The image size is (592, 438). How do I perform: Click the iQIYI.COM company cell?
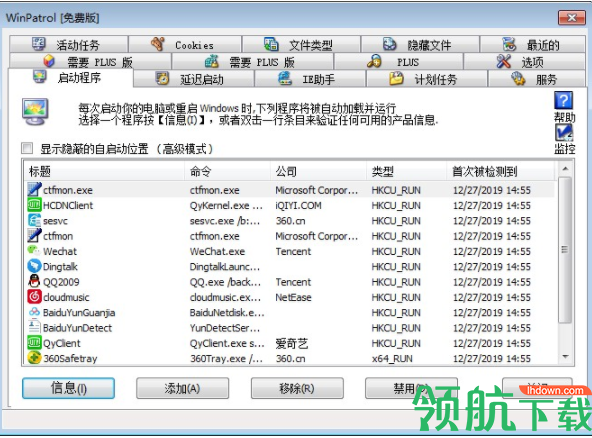299,205
